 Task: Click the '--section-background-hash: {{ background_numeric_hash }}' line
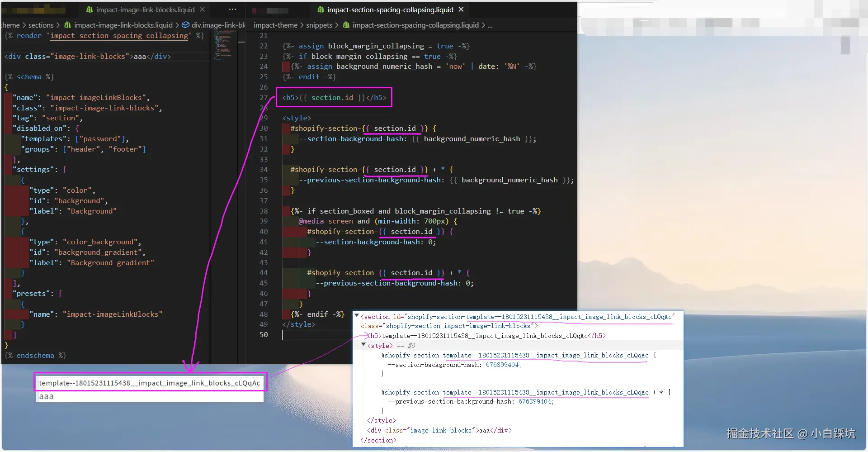pyautogui.click(x=418, y=139)
